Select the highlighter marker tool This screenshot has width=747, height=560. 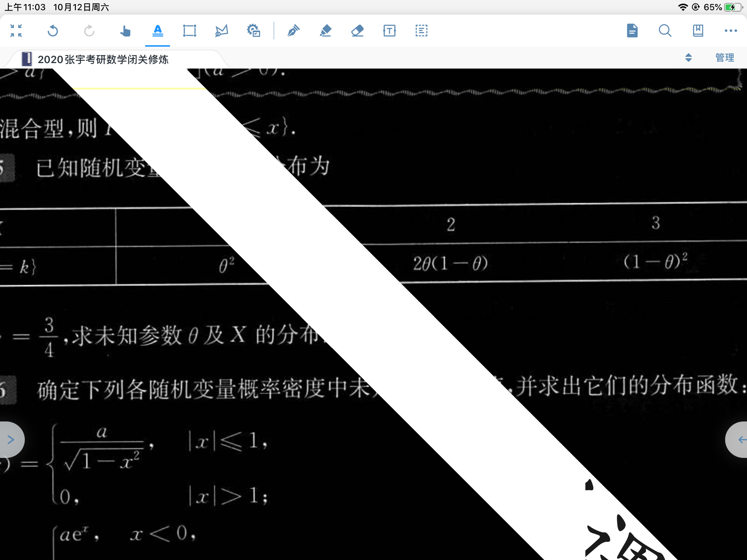pyautogui.click(x=325, y=31)
